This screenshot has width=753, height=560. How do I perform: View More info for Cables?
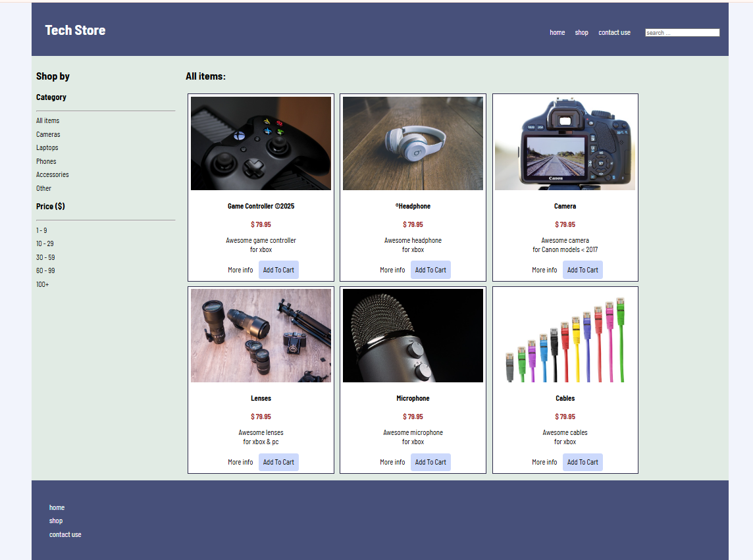pyautogui.click(x=544, y=462)
